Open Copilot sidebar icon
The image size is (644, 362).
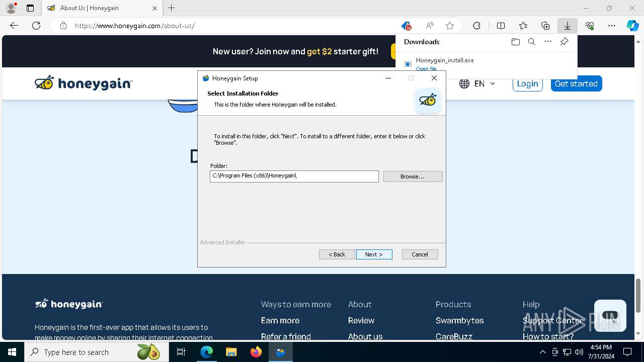point(633,26)
